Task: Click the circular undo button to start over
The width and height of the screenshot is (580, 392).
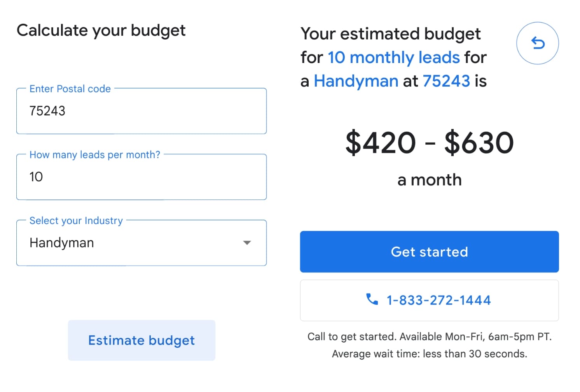Action: (538, 43)
